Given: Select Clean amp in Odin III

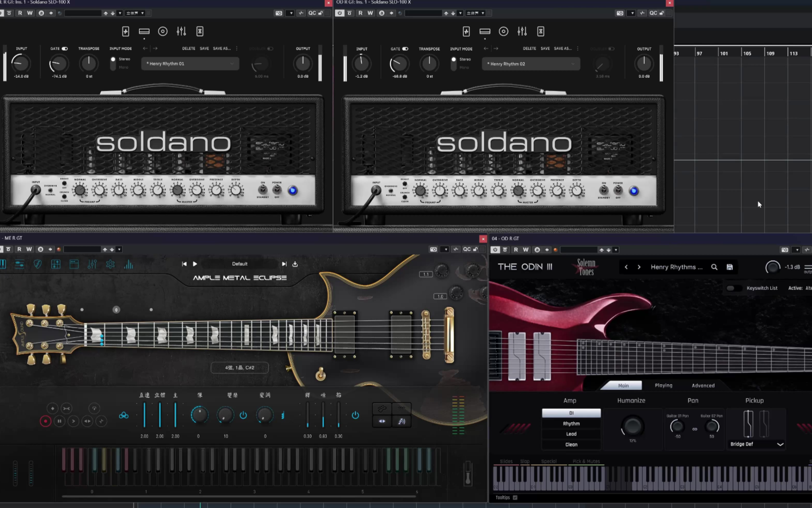Looking at the screenshot, I should [x=571, y=445].
